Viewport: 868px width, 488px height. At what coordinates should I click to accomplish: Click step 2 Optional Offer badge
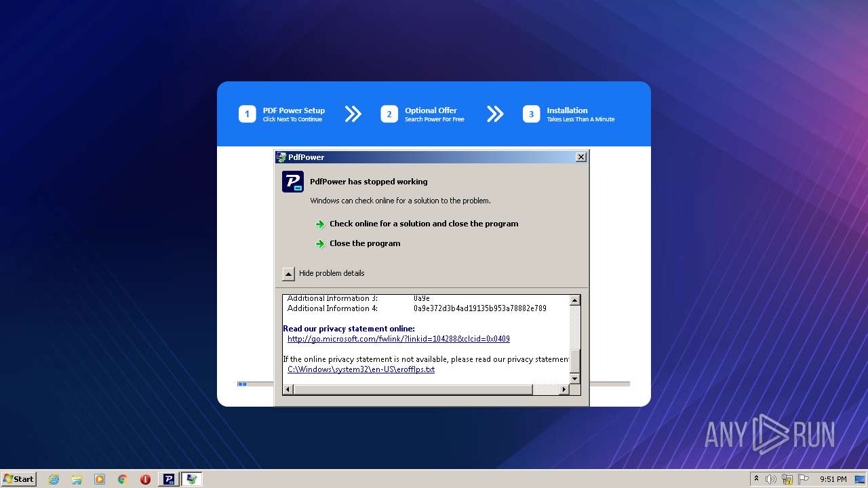(389, 114)
